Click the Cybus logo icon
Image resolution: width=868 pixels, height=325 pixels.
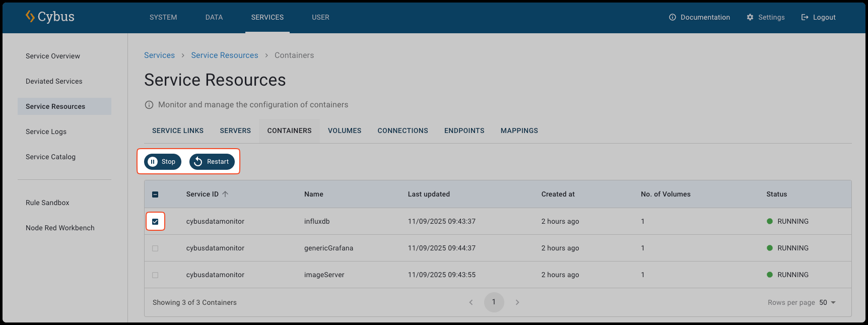pyautogui.click(x=30, y=17)
